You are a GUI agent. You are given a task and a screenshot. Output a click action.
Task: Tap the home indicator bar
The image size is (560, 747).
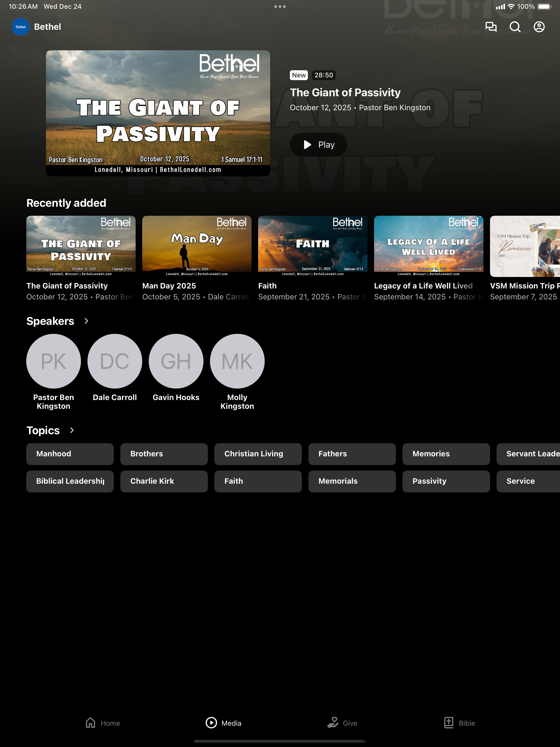pos(280,741)
